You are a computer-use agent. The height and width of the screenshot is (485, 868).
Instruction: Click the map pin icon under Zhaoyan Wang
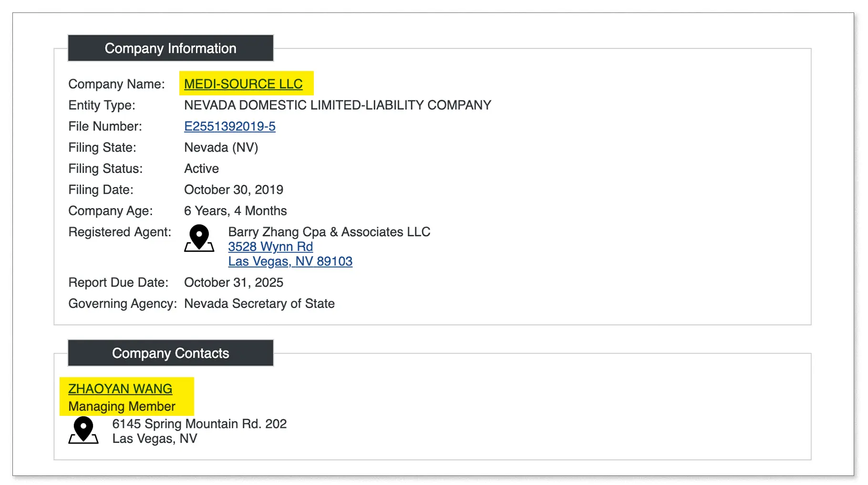[x=83, y=430]
